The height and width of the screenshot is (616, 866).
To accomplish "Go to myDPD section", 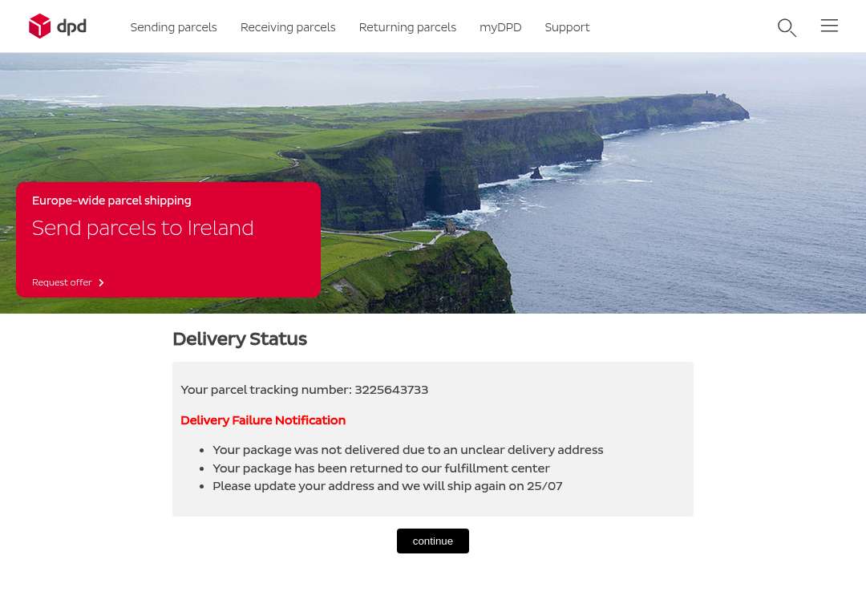I will coord(500,27).
